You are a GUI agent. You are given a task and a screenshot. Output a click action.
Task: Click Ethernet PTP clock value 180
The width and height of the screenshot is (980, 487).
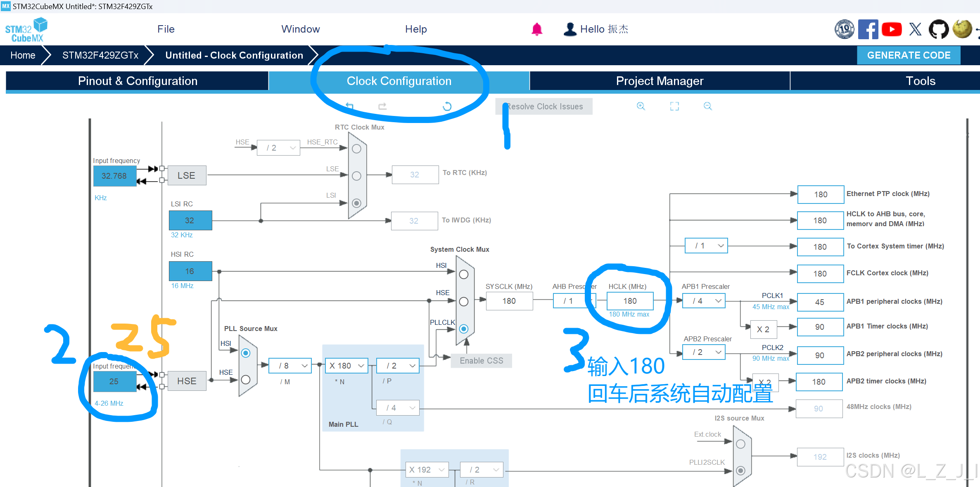[x=821, y=194]
